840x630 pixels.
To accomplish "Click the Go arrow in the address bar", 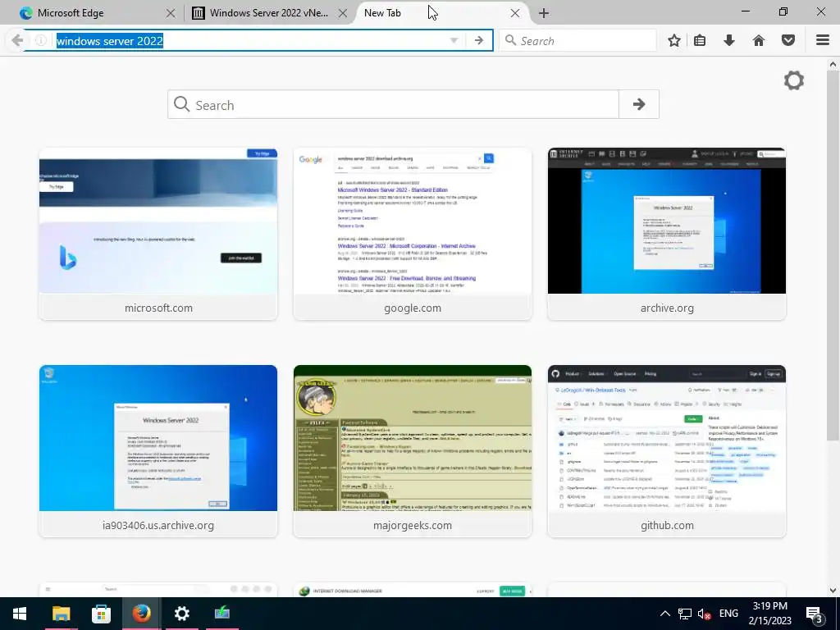I will 478,41.
